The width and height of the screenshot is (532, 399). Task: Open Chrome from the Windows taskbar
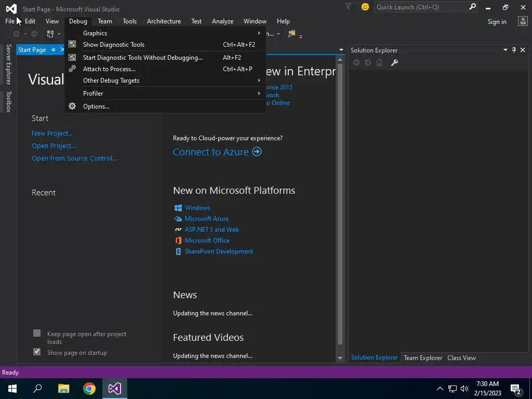click(89, 389)
